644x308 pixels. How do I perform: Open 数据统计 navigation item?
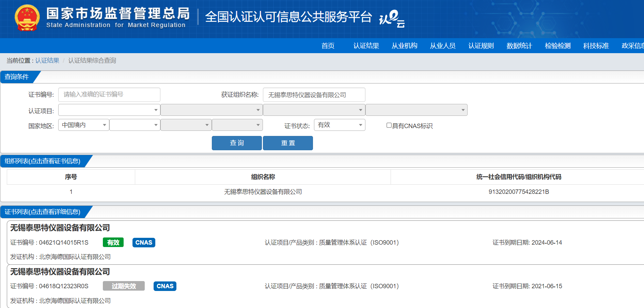click(x=519, y=46)
